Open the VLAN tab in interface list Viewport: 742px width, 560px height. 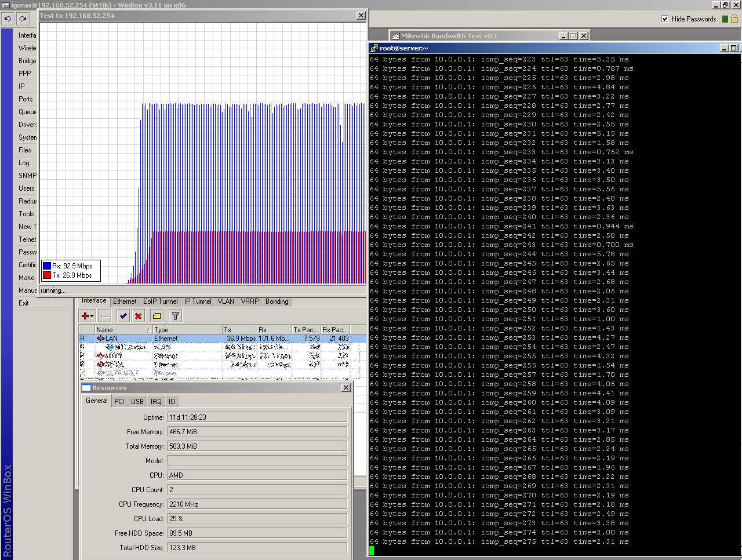point(225,301)
